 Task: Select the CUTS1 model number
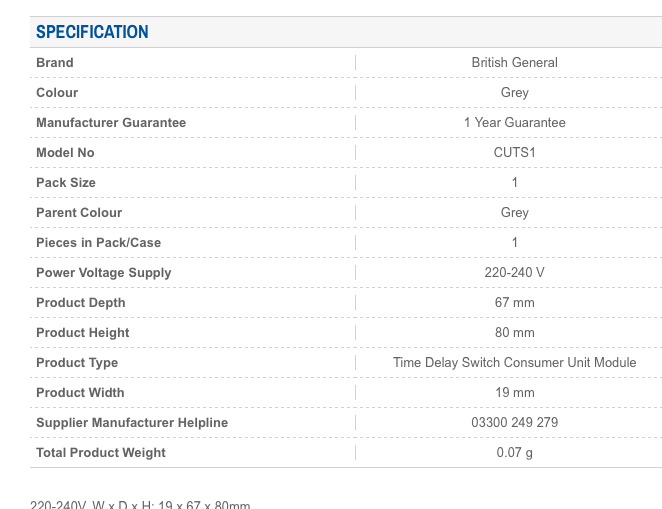point(514,152)
